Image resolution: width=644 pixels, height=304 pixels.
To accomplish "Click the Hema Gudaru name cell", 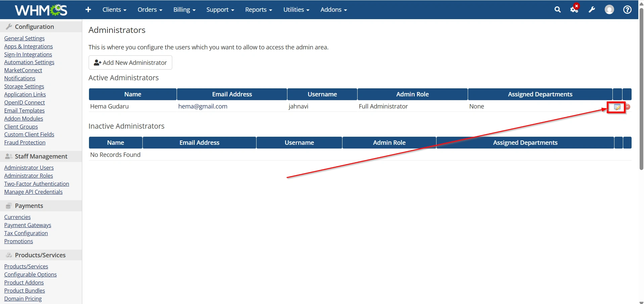I will [x=109, y=106].
